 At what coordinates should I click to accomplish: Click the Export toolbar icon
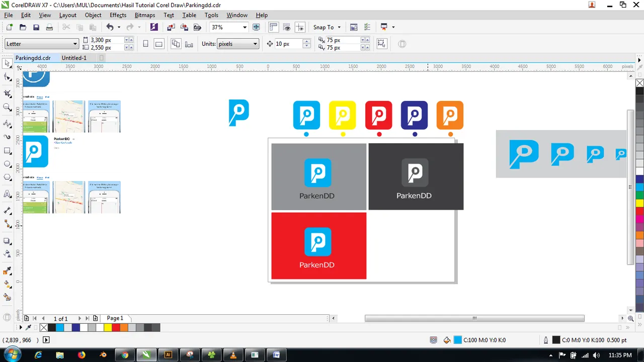(184, 27)
